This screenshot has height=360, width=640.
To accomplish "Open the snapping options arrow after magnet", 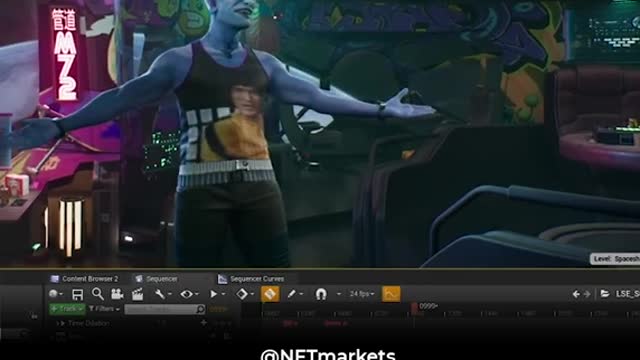I will 338,294.
